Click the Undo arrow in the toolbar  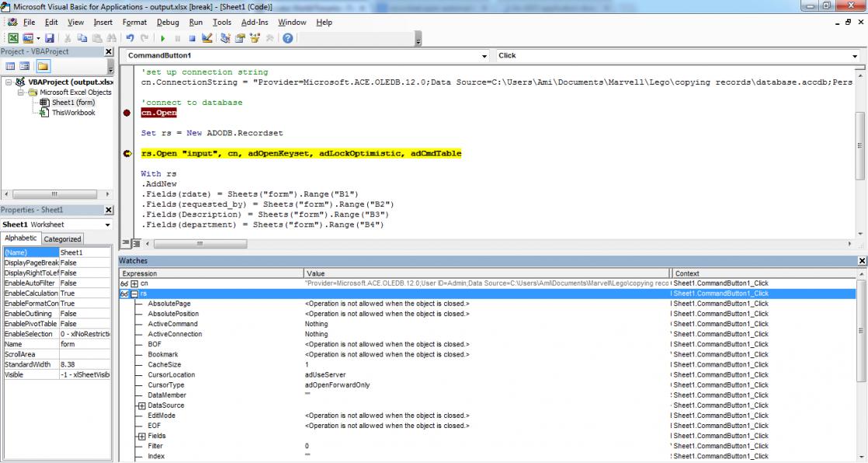click(x=131, y=38)
